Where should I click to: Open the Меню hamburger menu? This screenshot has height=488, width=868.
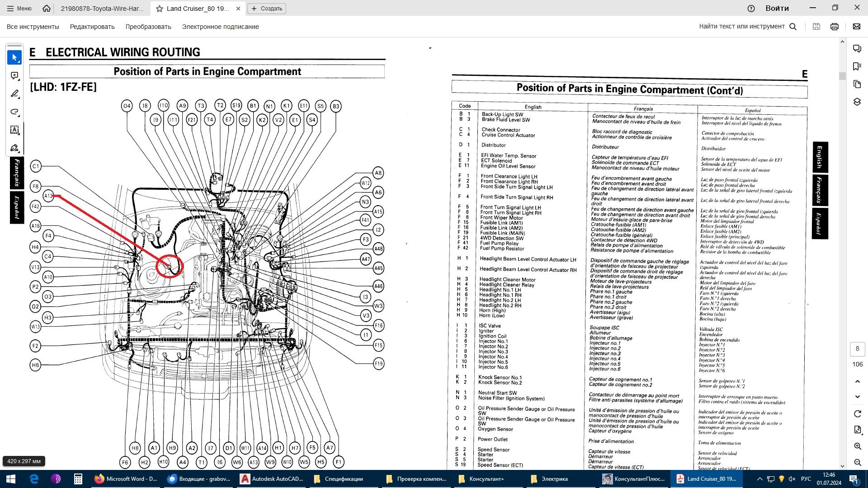coord(19,9)
